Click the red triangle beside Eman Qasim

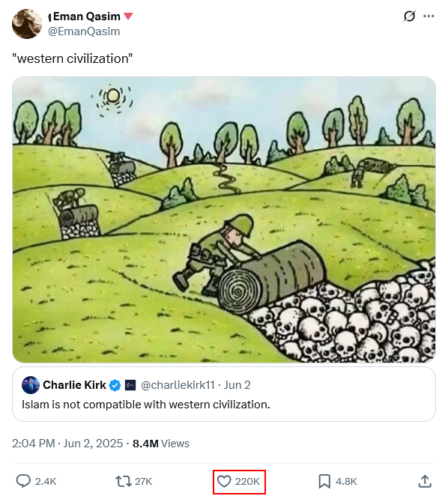click(128, 16)
